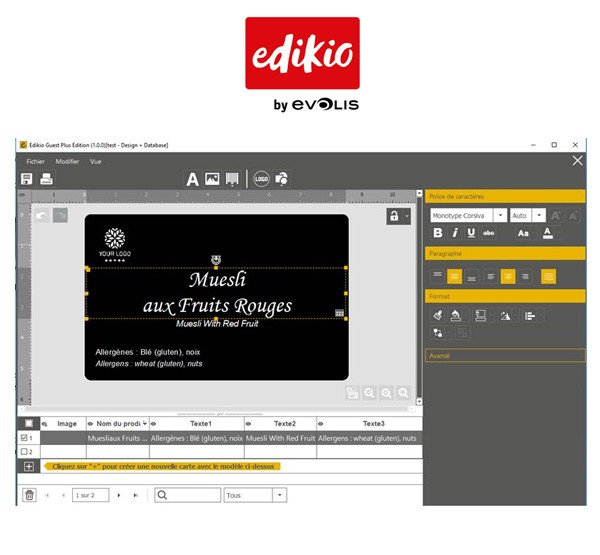Expand the Avancé section
The image size is (600, 555).
click(504, 355)
